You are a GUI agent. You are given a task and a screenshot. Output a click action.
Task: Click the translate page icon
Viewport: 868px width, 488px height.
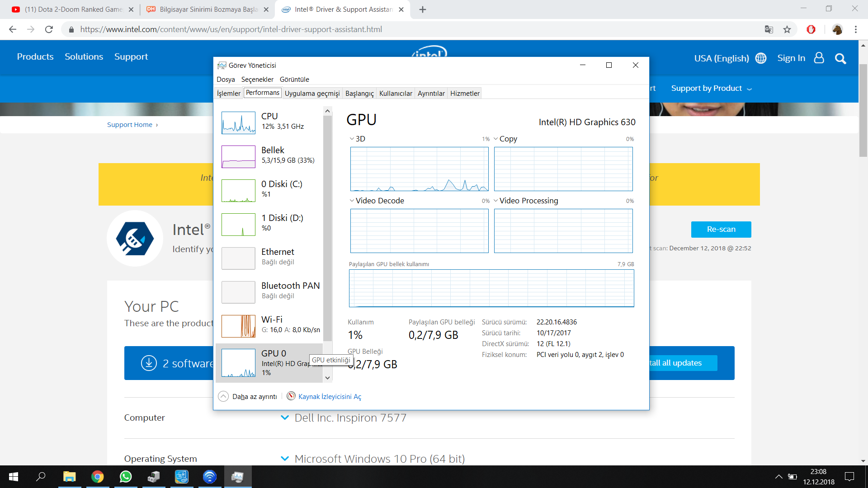pos(769,29)
